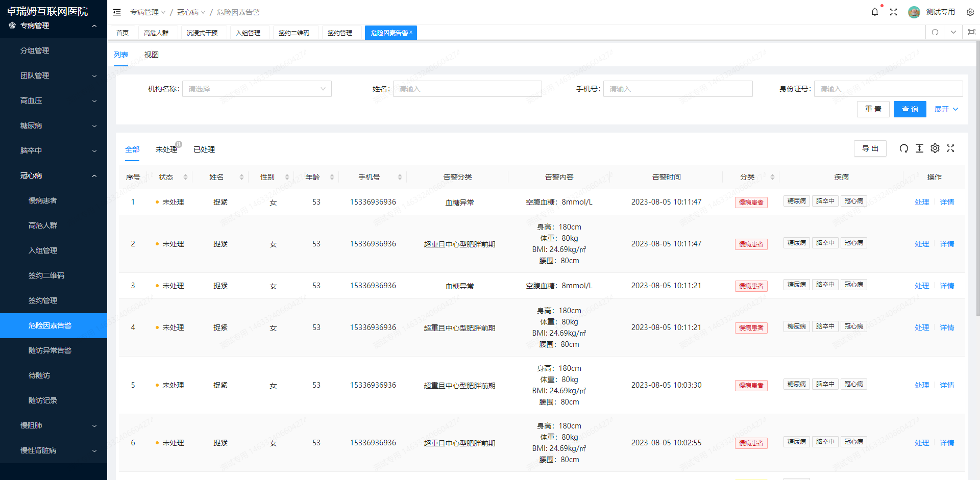Click the 导出 export button
Screen dimensions: 980x480
[x=870, y=148]
